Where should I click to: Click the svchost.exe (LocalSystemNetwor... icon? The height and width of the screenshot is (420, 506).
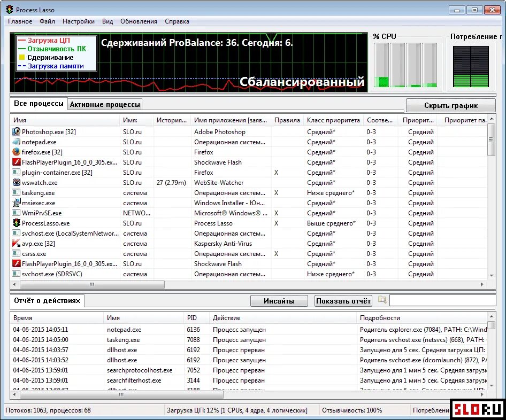click(16, 233)
